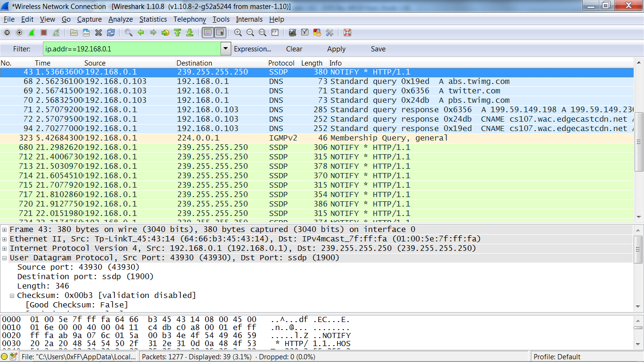
Task: Restart the current live capture
Action: pyautogui.click(x=56, y=33)
